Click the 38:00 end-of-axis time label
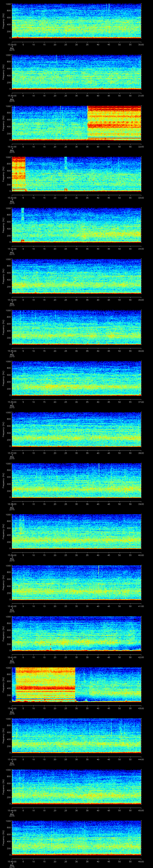153x868 pixels. (141, 453)
